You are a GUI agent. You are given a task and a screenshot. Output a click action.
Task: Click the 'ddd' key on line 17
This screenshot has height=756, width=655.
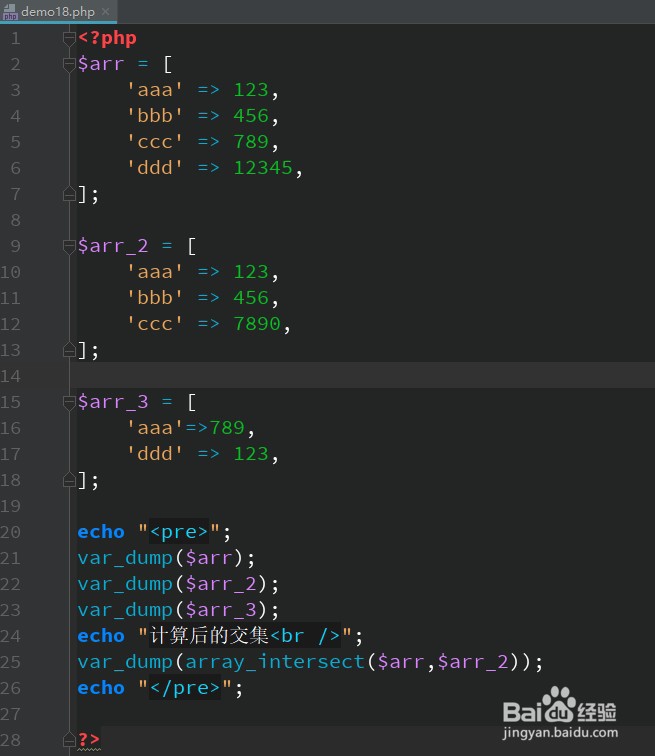click(155, 455)
